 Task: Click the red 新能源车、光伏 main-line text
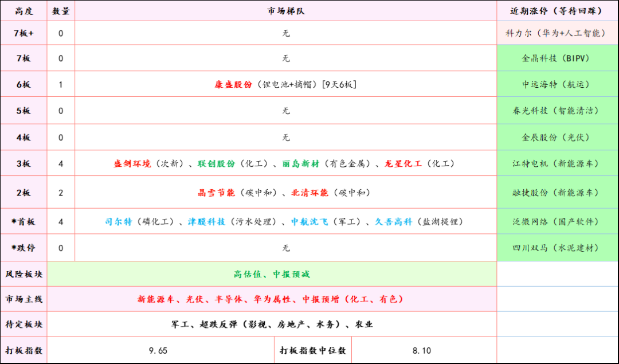pyautogui.click(x=271, y=299)
